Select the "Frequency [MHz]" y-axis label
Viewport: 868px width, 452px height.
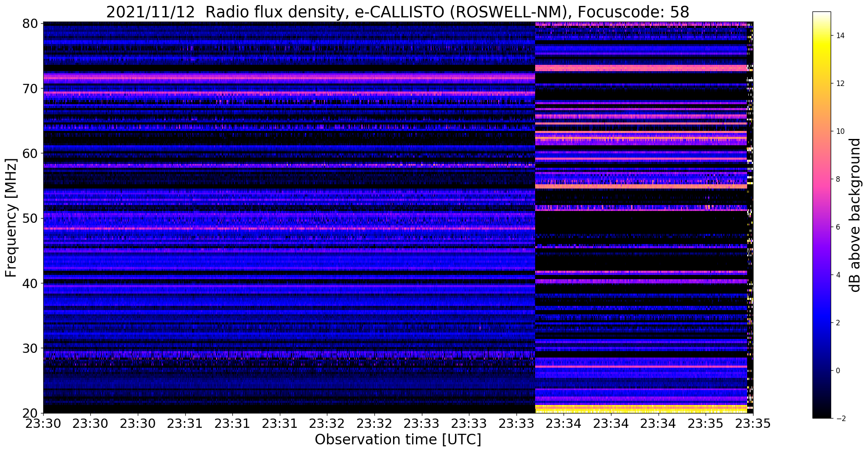[x=11, y=218]
